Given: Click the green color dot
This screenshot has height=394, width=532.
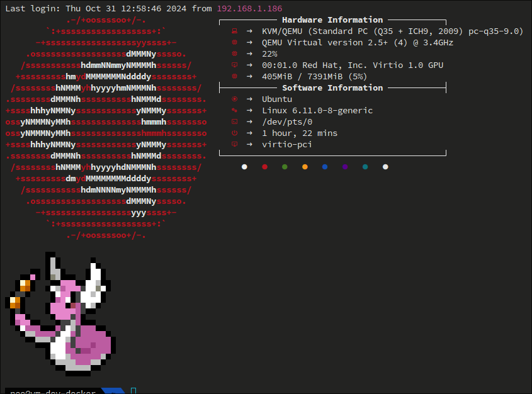Looking at the screenshot, I should 285,167.
